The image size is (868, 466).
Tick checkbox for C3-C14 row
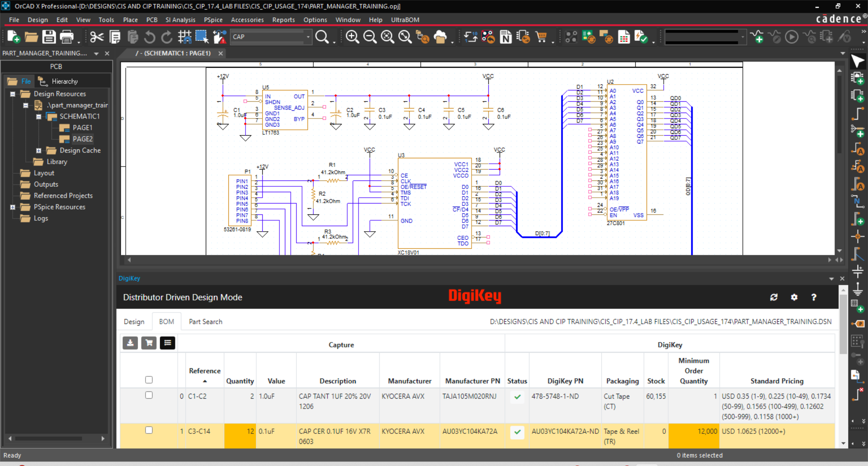coord(149,430)
